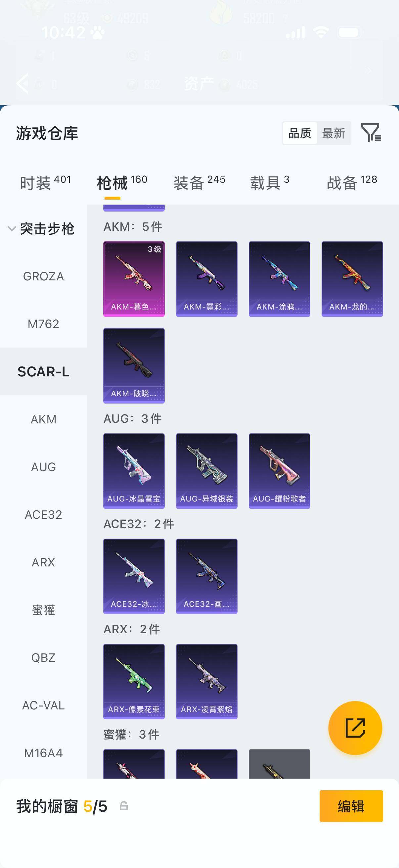
Task: Select the AUG-冰晶雪宝 skin icon
Action: [x=134, y=471]
